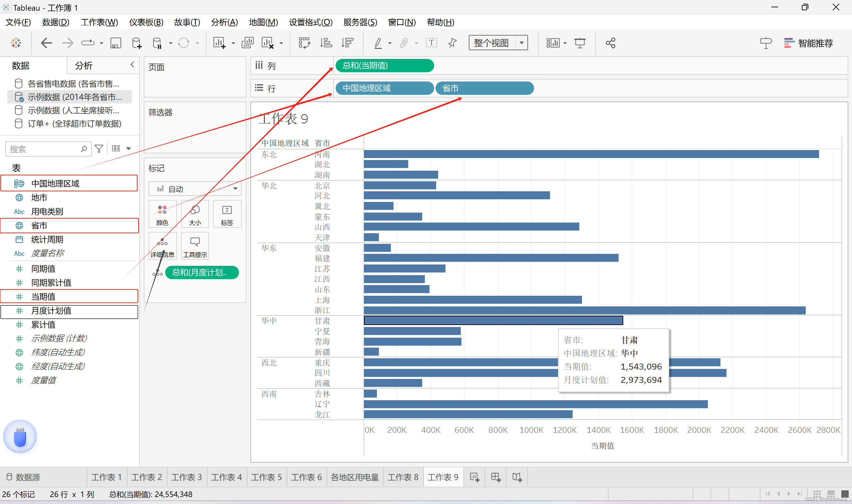Image resolution: width=852 pixels, height=504 pixels.
Task: Click the new data source icon
Action: tap(137, 43)
